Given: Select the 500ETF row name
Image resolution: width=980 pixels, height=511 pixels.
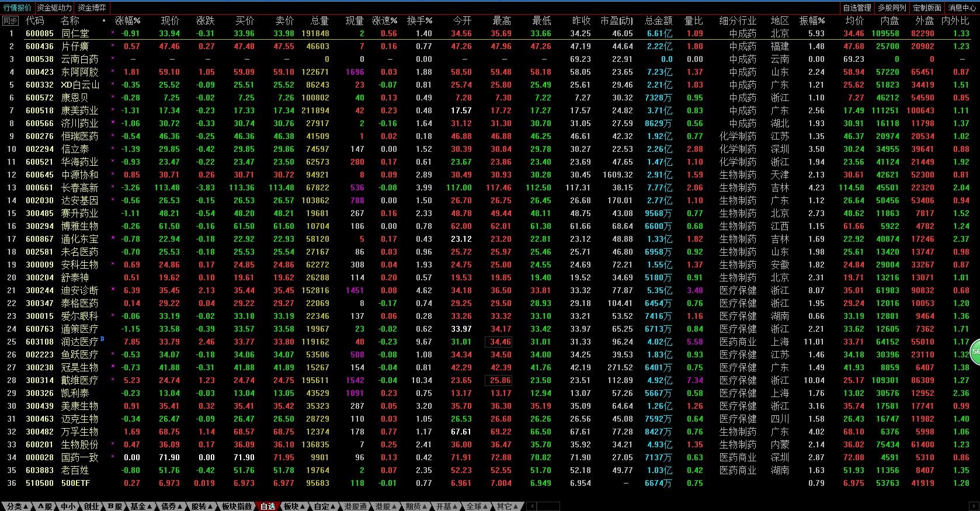Looking at the screenshot, I should pyautogui.click(x=76, y=483).
